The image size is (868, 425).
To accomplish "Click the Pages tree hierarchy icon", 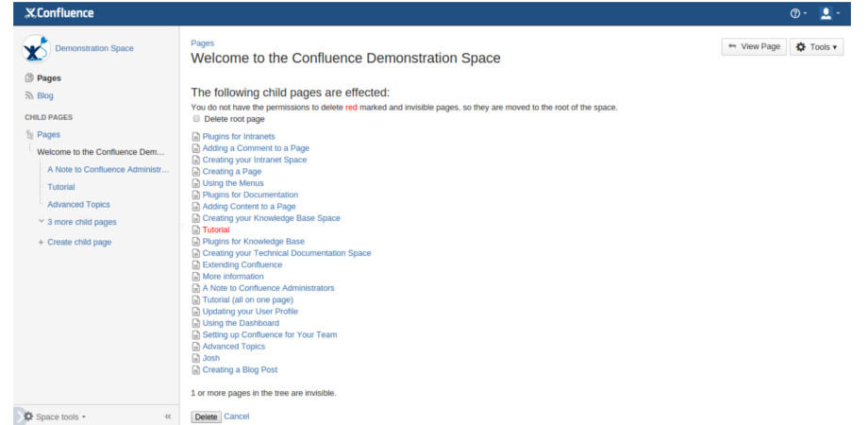I will (x=29, y=135).
